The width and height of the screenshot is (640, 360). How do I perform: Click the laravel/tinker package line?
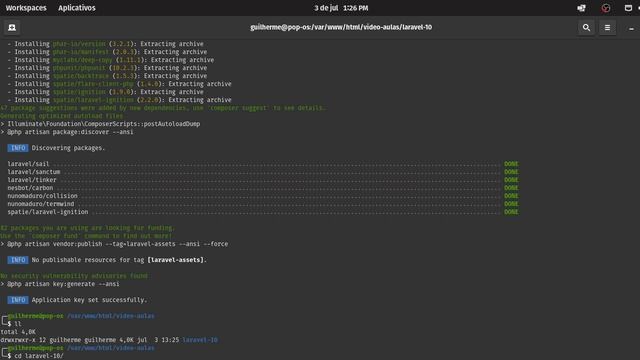click(263, 180)
